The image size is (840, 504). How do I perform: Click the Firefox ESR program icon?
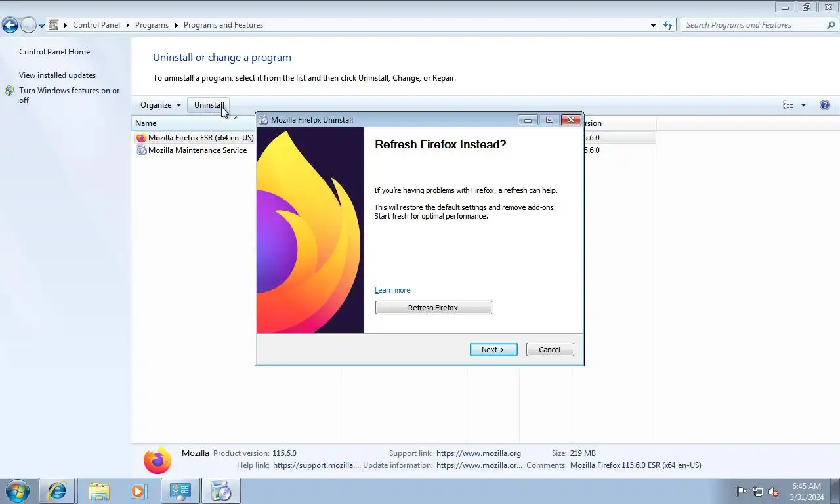coord(141,138)
